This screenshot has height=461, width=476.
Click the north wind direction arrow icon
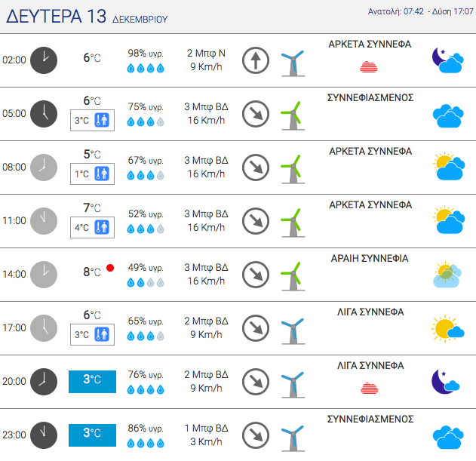click(x=256, y=60)
